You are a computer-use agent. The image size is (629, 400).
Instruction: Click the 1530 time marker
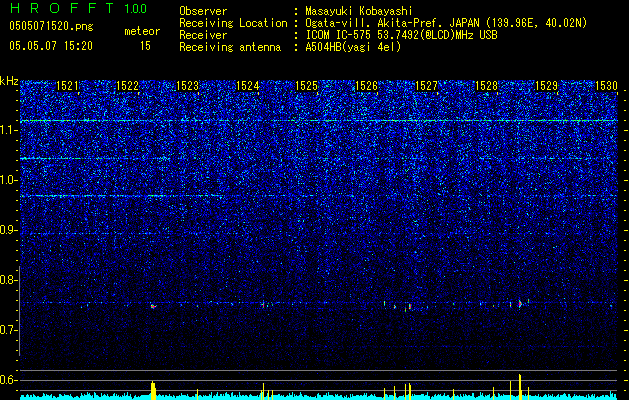point(606,86)
